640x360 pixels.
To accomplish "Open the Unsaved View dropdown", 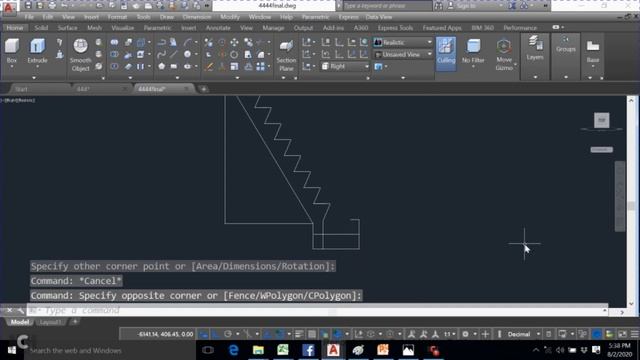I will 403,54.
